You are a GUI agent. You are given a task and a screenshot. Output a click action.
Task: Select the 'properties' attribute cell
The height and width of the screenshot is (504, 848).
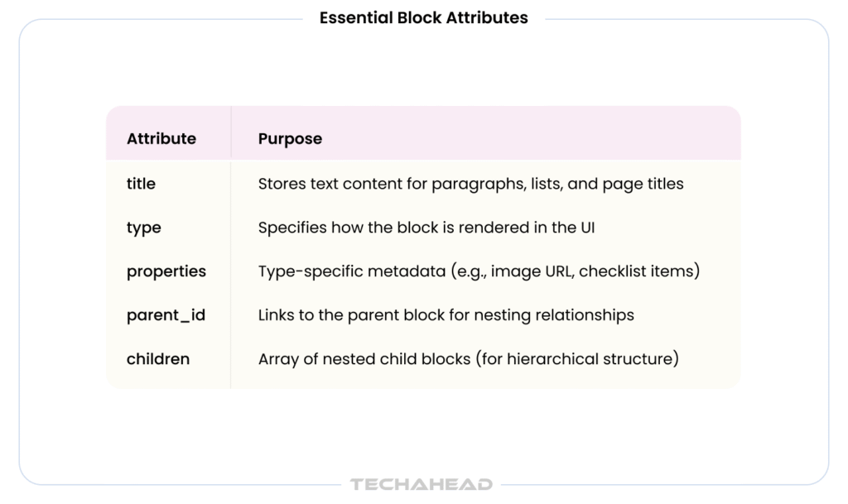[166, 271]
